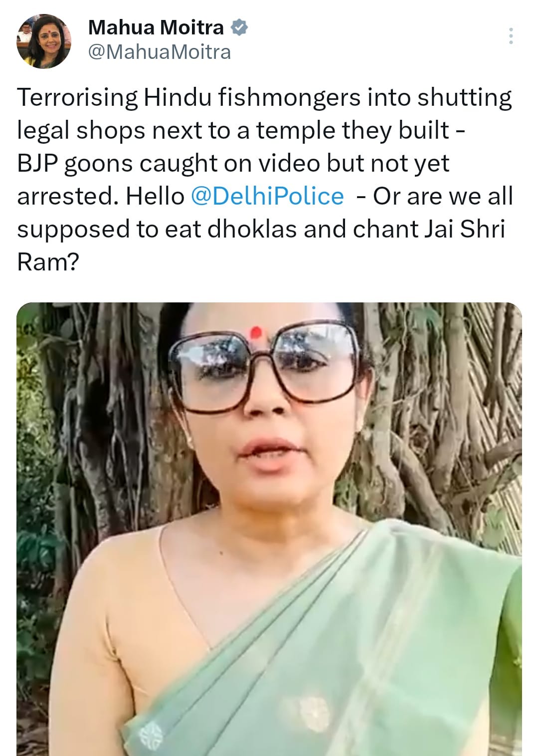Open the @MahuaMoitra handle profile
Viewport: 538px width, 756px height.
[x=160, y=52]
